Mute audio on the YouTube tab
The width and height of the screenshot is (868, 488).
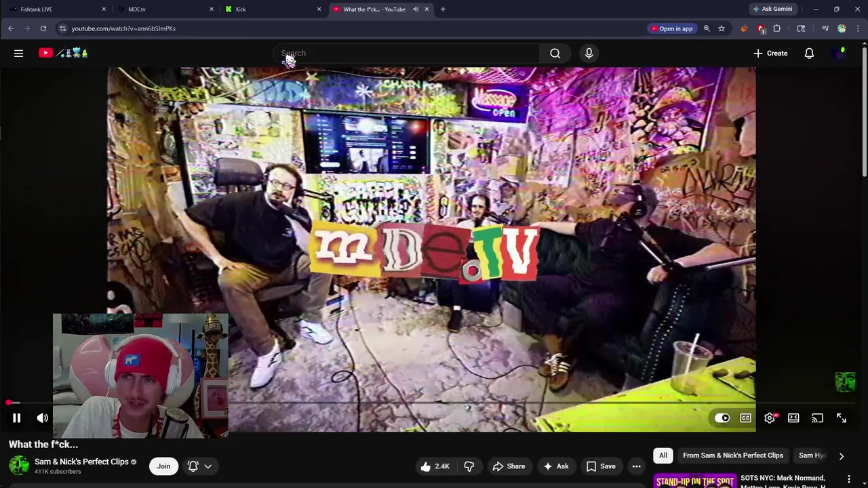click(x=416, y=9)
